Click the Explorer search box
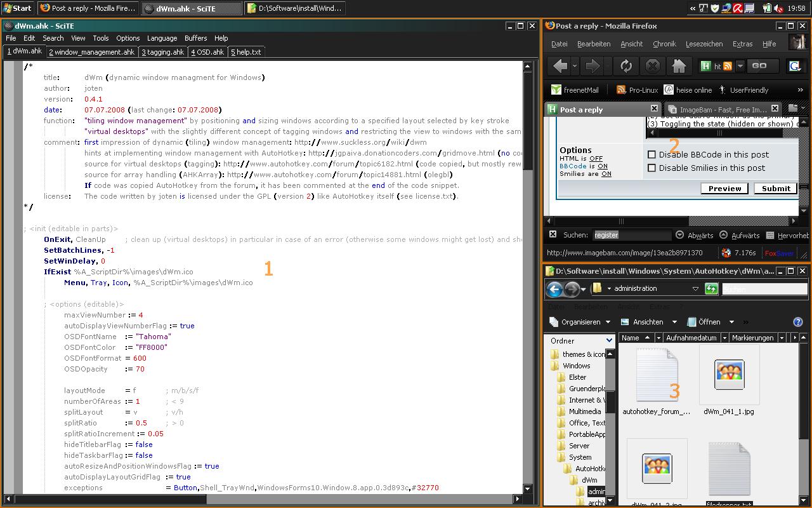Viewport: 812px width, 508px height. (x=764, y=289)
